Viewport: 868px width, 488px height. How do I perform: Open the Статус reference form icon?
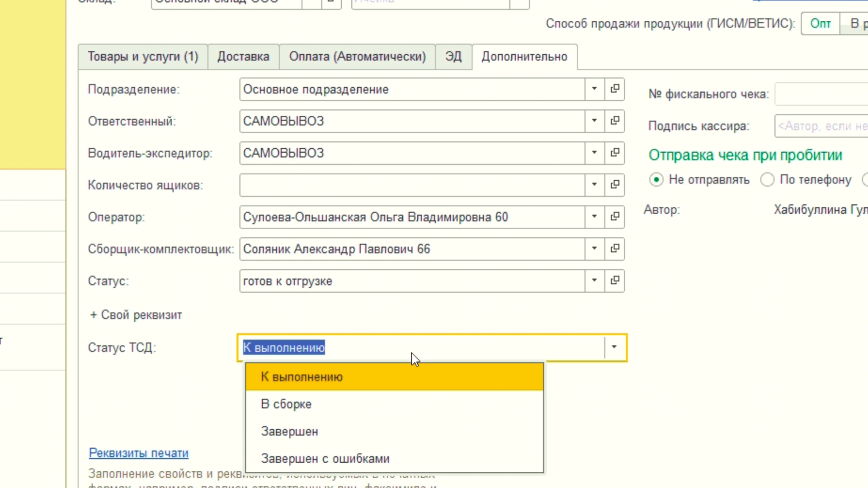615,281
